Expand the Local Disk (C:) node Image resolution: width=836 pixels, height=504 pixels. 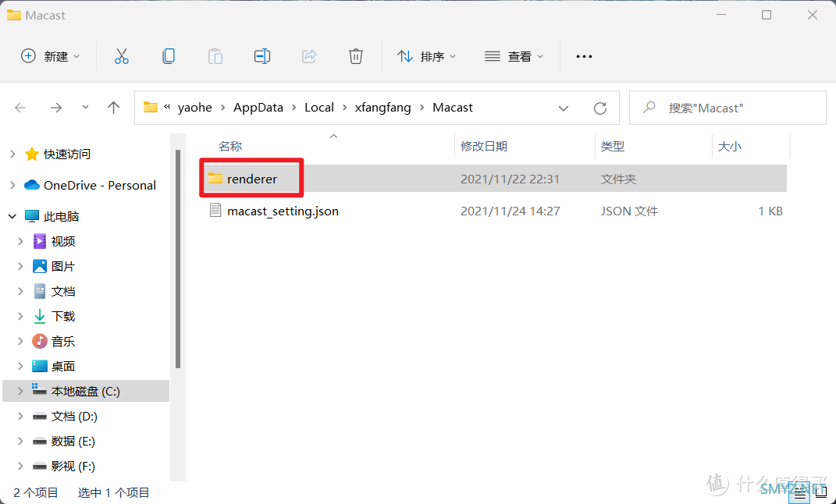(20, 392)
